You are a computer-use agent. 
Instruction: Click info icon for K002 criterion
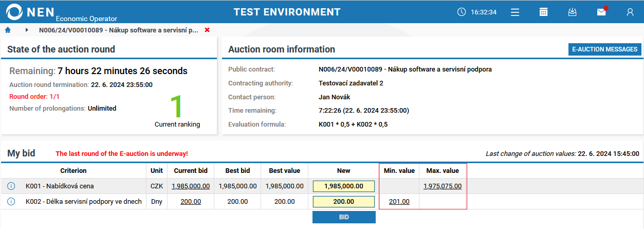click(11, 202)
